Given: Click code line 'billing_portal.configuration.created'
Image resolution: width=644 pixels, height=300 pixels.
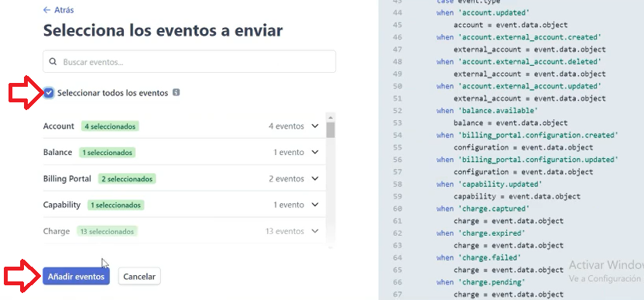Looking at the screenshot, I should pos(527,135).
